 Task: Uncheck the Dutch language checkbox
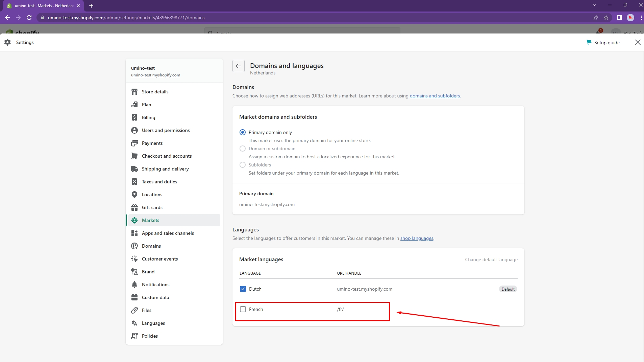243,289
